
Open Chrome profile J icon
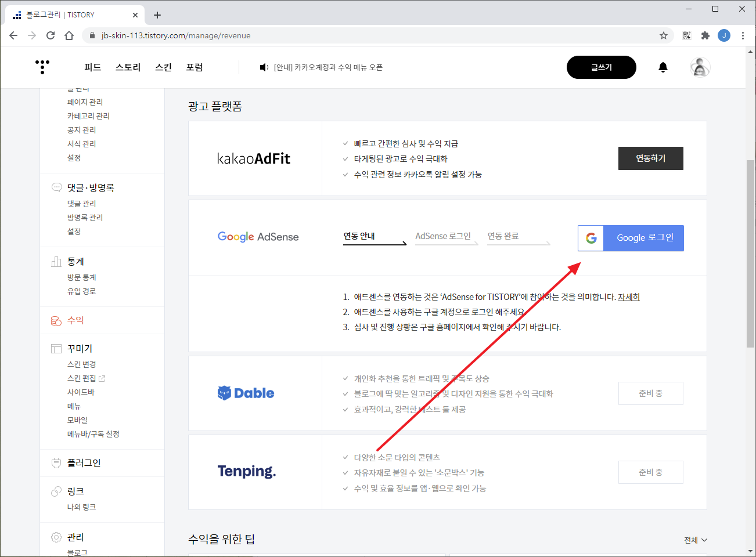pyautogui.click(x=724, y=35)
